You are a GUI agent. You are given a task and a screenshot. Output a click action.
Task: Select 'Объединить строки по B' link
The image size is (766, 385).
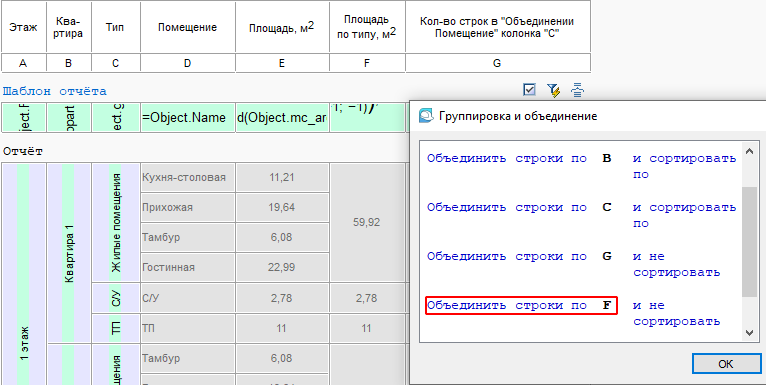coord(520,159)
